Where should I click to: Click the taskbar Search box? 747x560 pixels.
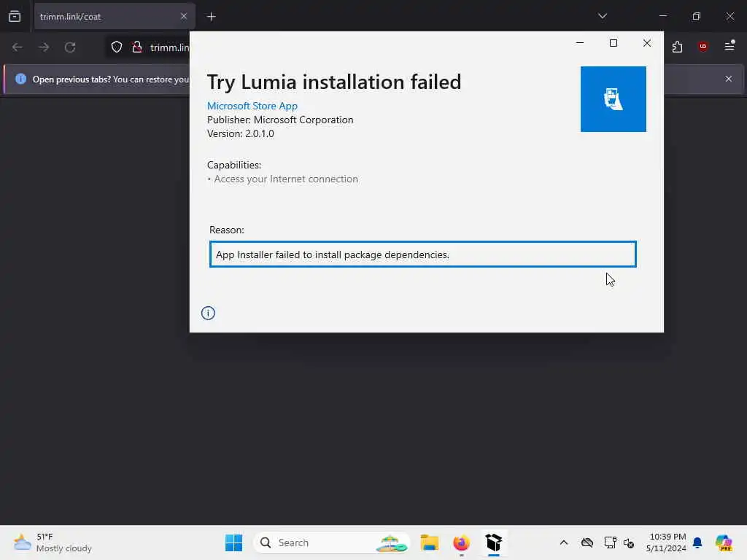pyautogui.click(x=332, y=542)
